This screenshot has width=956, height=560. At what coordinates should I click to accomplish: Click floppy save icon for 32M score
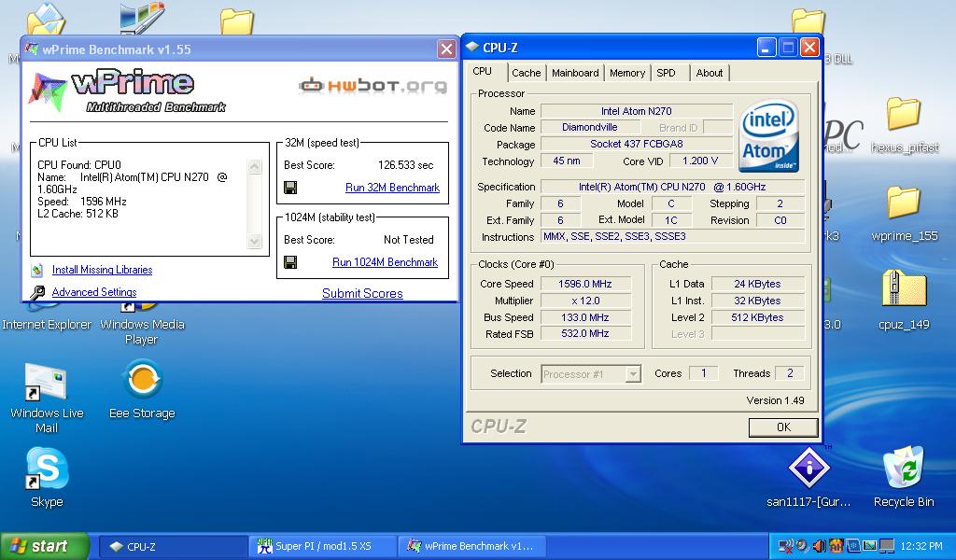(x=291, y=188)
